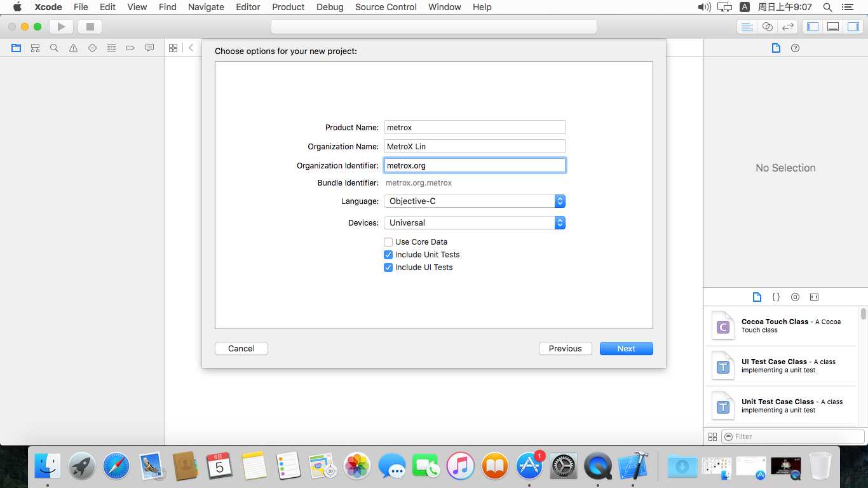The width and height of the screenshot is (868, 488).
Task: Show the File inspector icon
Action: (776, 48)
